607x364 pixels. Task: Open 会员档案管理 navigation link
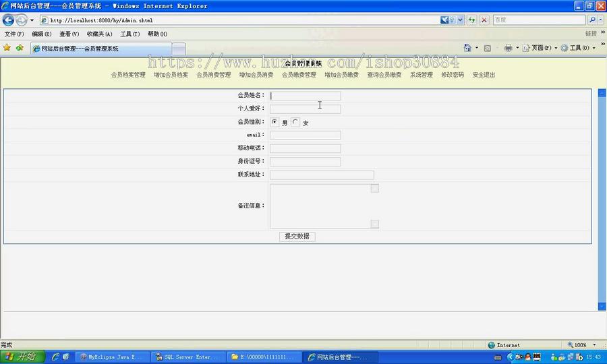click(x=128, y=75)
